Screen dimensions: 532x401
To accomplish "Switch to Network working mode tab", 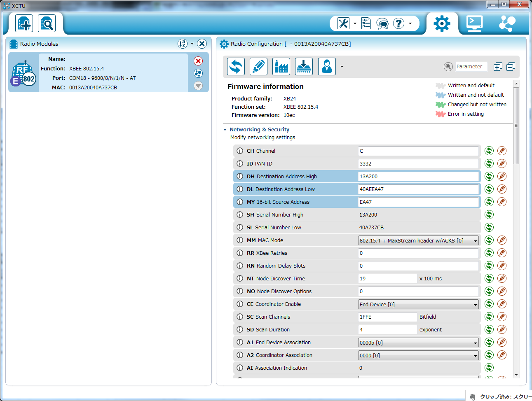I will pos(507,23).
